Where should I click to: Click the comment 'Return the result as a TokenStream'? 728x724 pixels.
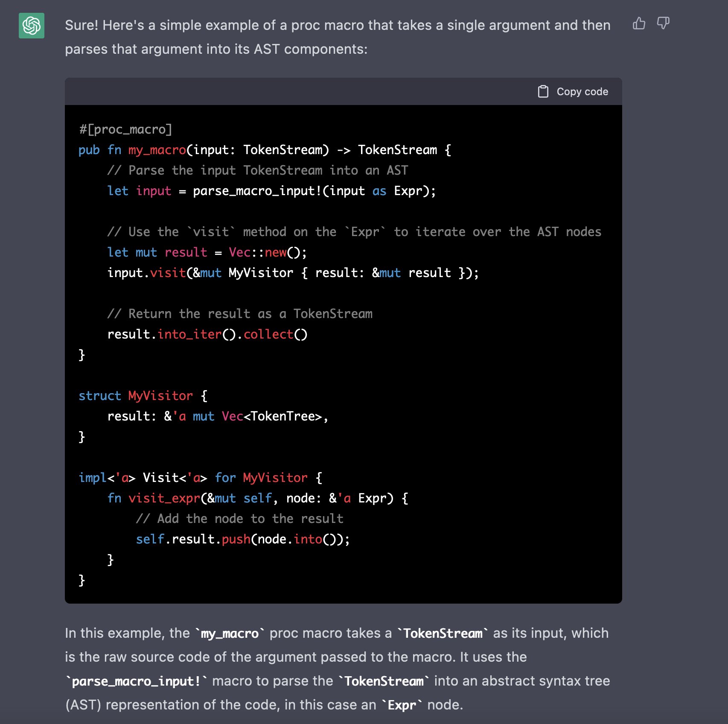(240, 314)
